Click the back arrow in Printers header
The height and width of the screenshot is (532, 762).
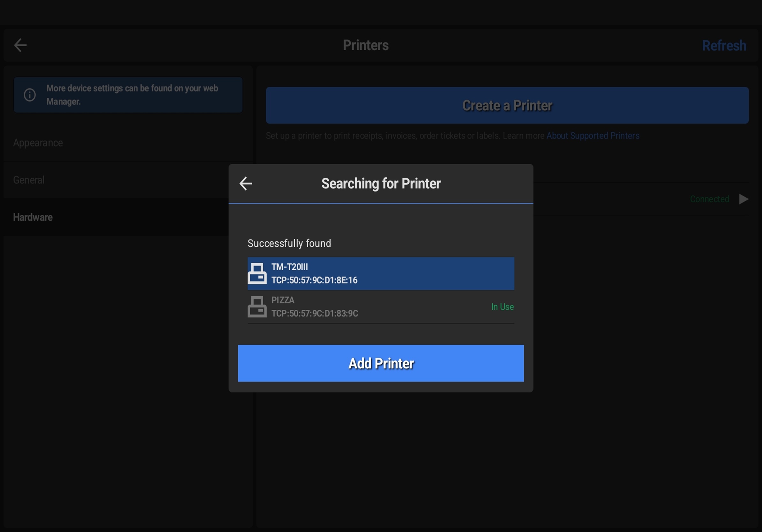(20, 45)
